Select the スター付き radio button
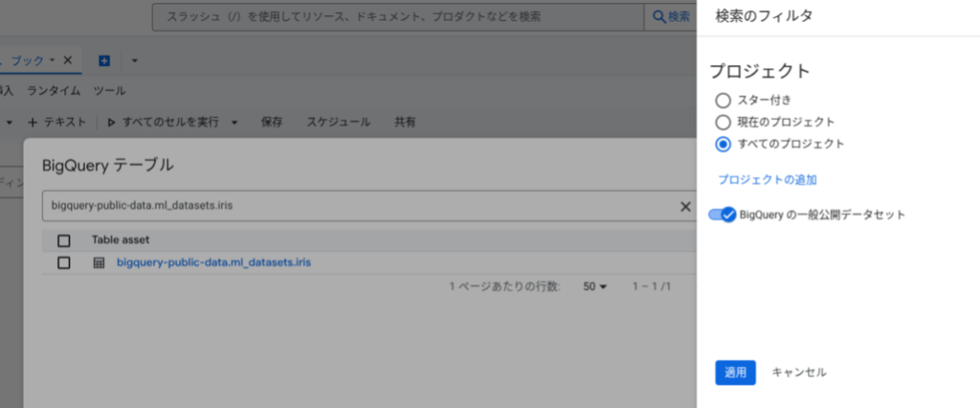This screenshot has height=408, width=980. (x=724, y=101)
